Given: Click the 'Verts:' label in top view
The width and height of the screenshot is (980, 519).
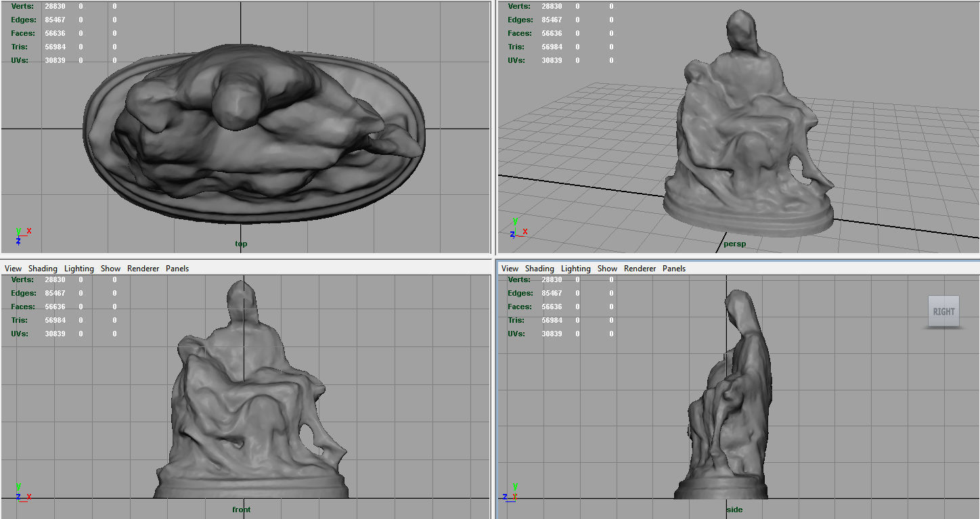Looking at the screenshot, I should [22, 6].
